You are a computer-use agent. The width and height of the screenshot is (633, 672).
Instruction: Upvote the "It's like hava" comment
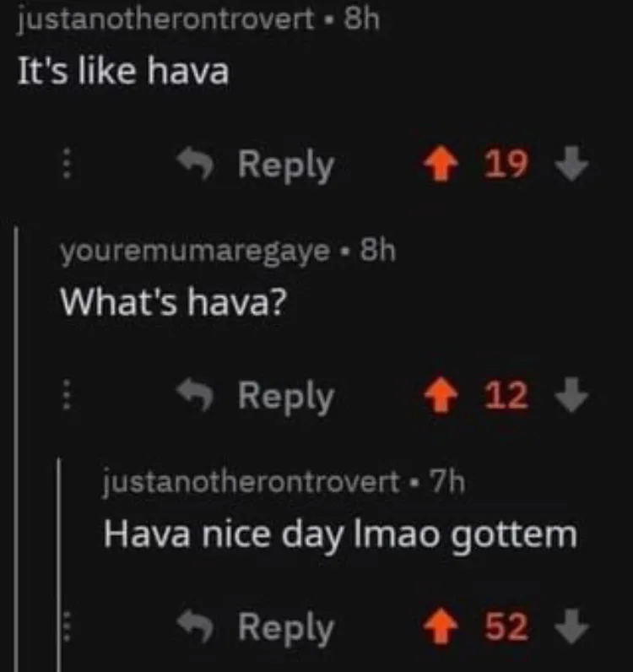click(x=441, y=164)
